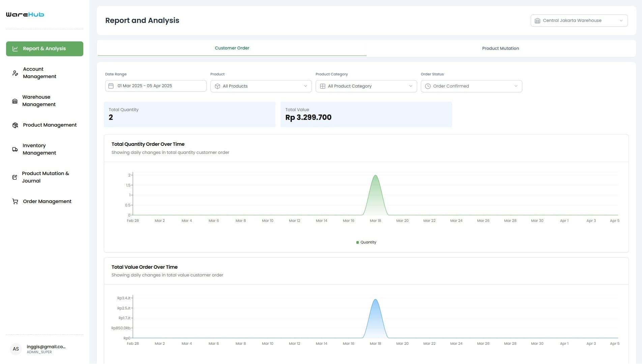This screenshot has width=642, height=364.
Task: Switch to the Product Mutation tab
Action: pos(500,48)
